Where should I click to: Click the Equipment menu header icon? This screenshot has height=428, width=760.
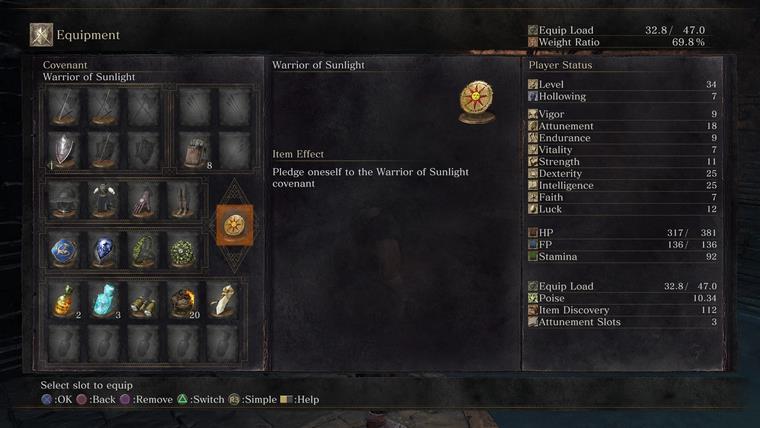tap(41, 35)
